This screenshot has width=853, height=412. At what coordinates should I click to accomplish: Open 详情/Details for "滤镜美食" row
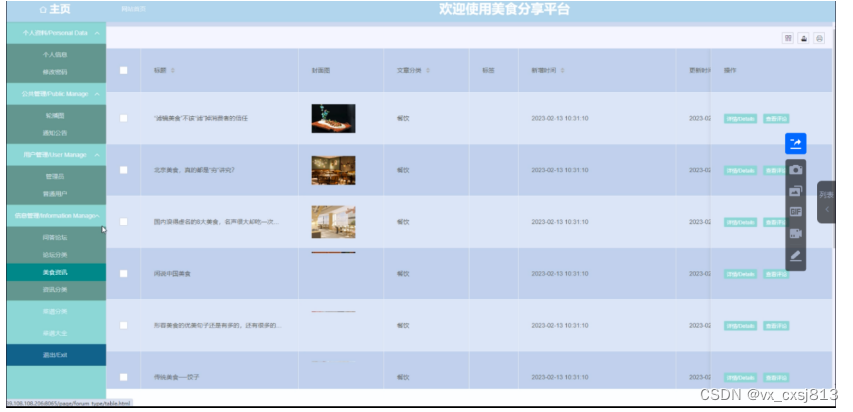click(740, 119)
